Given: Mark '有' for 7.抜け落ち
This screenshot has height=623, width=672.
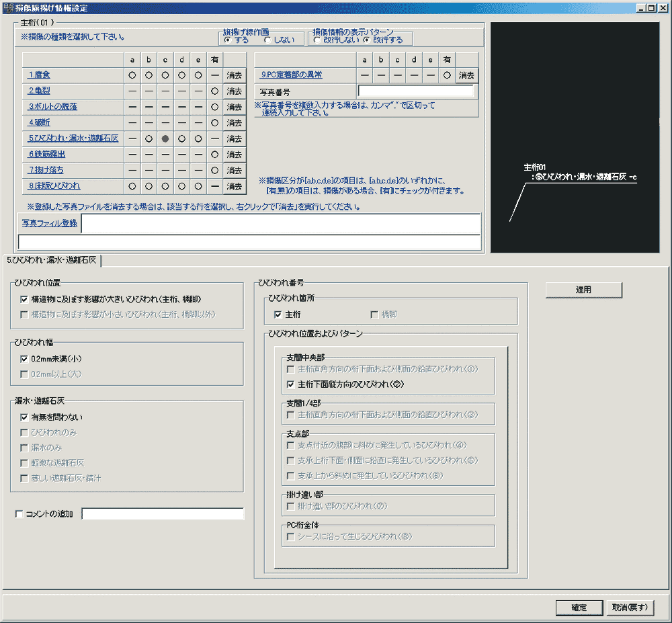Looking at the screenshot, I should pos(215,171).
